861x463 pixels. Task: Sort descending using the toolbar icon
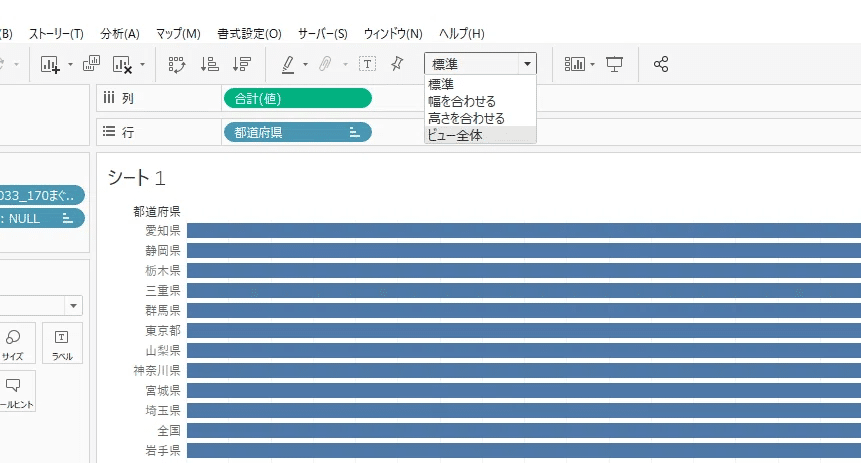coord(241,64)
